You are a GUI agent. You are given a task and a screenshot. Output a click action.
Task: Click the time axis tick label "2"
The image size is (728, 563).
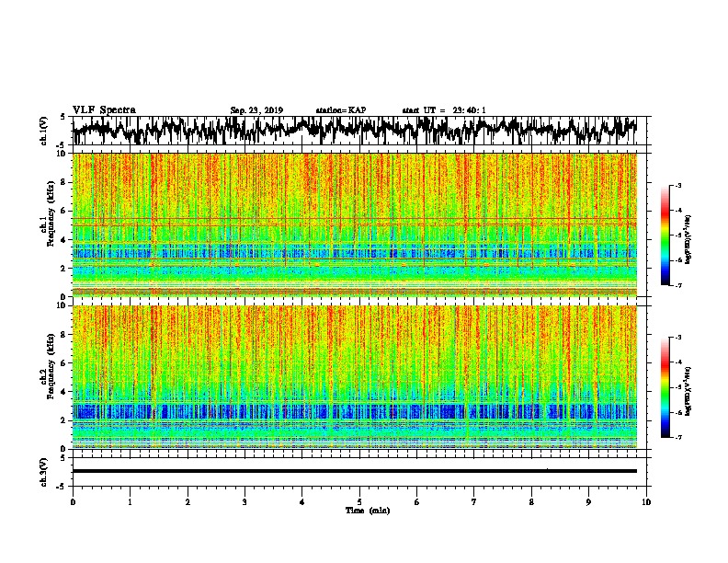click(188, 502)
